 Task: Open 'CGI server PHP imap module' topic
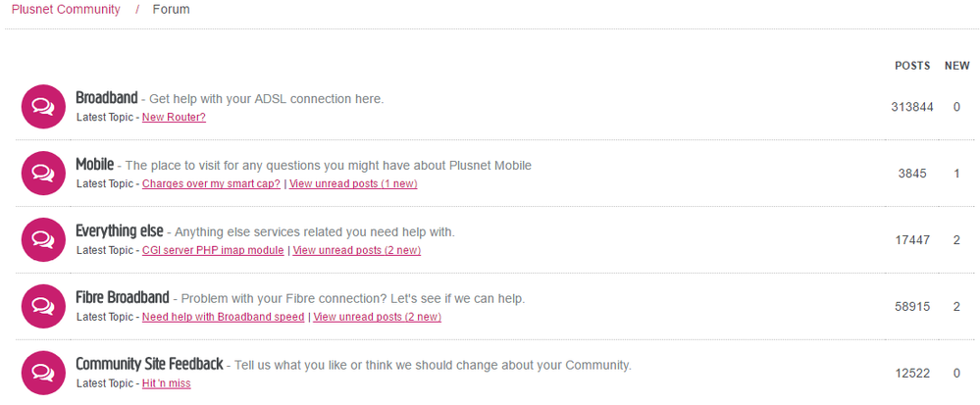point(213,251)
